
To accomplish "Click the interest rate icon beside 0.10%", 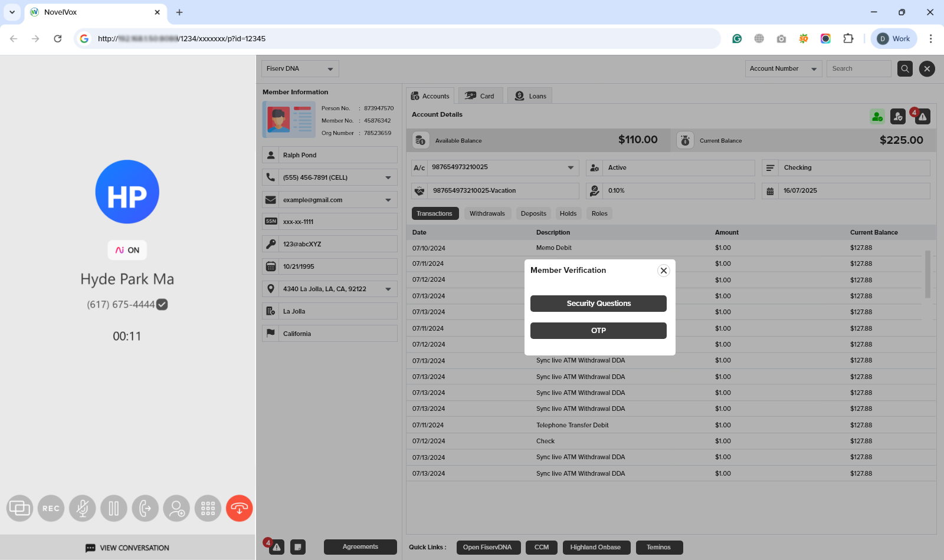I will point(594,190).
